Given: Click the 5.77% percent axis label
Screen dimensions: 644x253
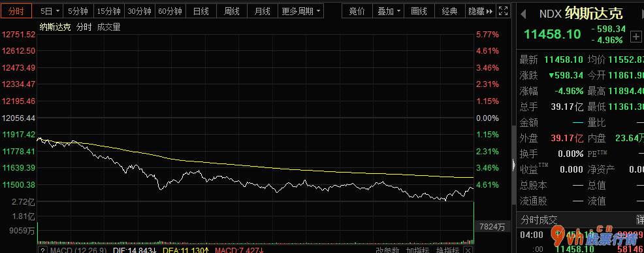Looking at the screenshot, I should pyautogui.click(x=487, y=35).
